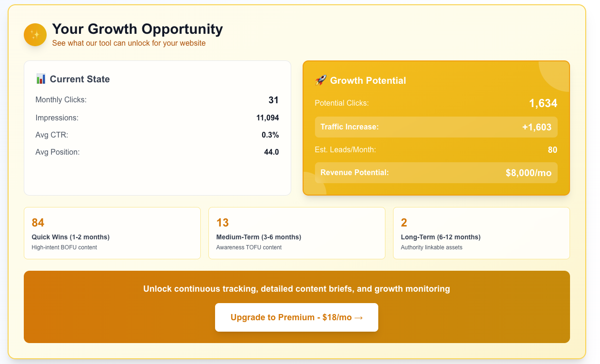Select the Quick Wins (1-2 months) card
This screenshot has height=364, width=600.
click(x=112, y=233)
